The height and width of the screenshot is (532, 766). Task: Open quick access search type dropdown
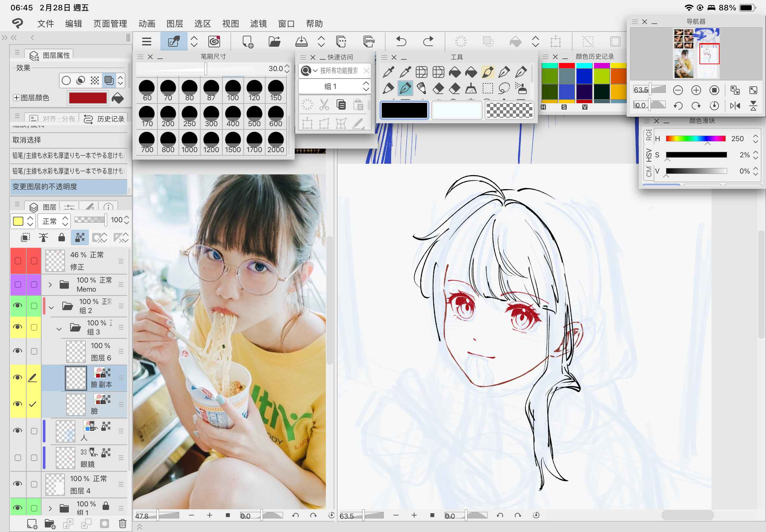point(309,70)
